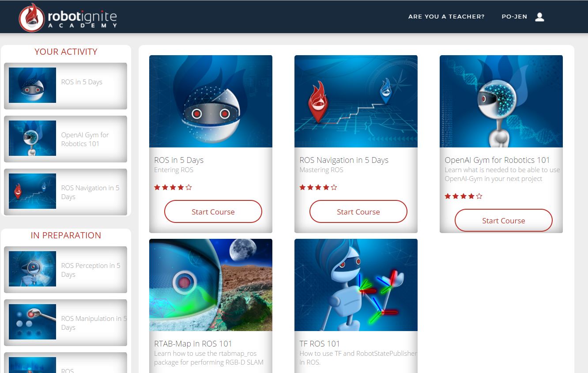
Task: Click the 'ROS in 5 Days' card title
Action: (179, 160)
